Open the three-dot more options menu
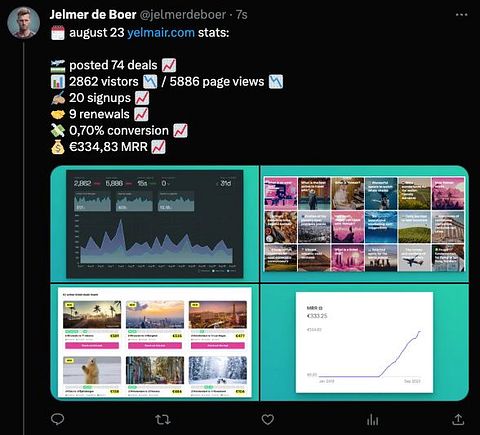Viewport: 480px width, 435px height. pos(461,15)
